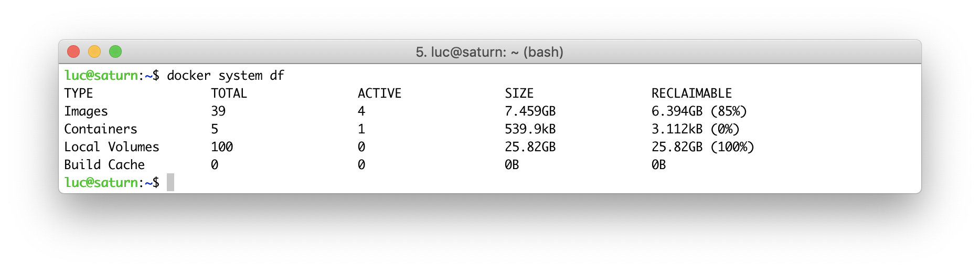Click the 25.82GB (100%) reclaimable value
Viewport: 980px width, 271px height.
tap(702, 147)
